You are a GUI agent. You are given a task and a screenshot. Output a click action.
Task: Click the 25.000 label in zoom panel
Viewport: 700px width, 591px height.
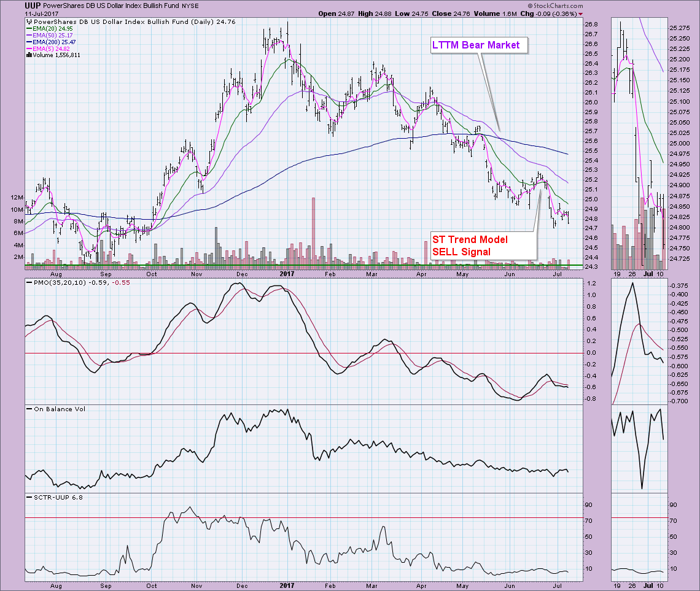pos(680,143)
